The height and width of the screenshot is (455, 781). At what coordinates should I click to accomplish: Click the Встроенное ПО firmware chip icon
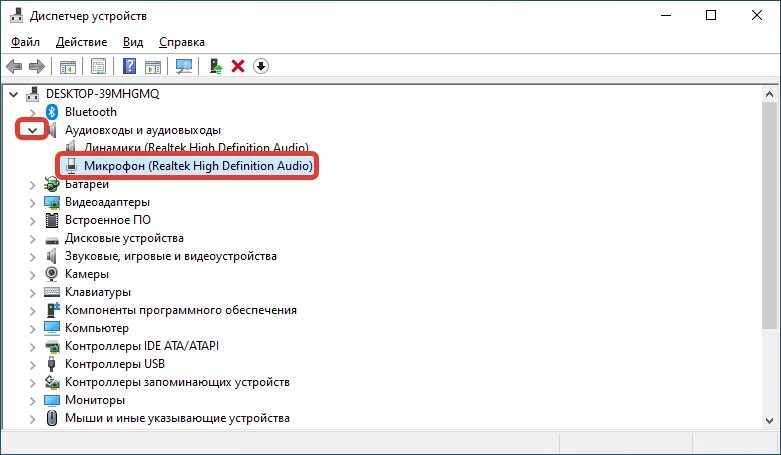[x=52, y=220]
